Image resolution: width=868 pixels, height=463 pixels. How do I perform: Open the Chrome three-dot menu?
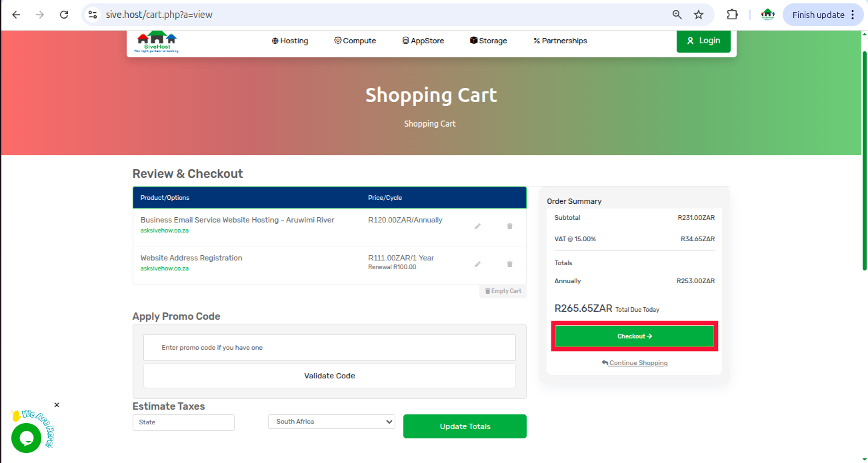coord(853,15)
